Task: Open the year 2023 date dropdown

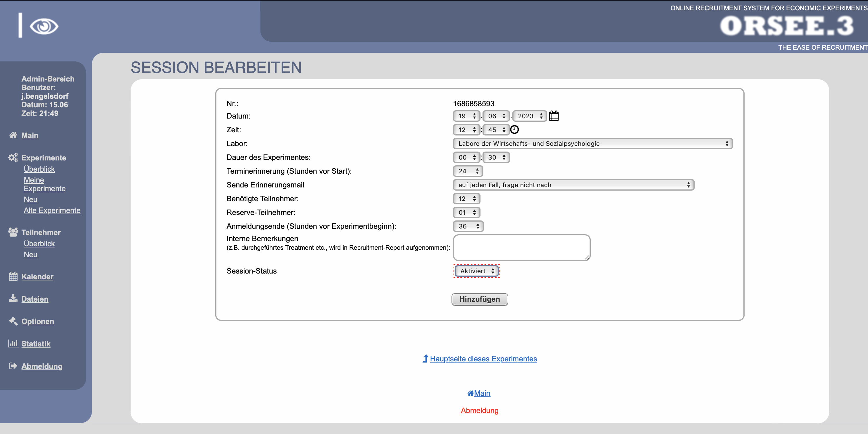Action: coord(529,116)
